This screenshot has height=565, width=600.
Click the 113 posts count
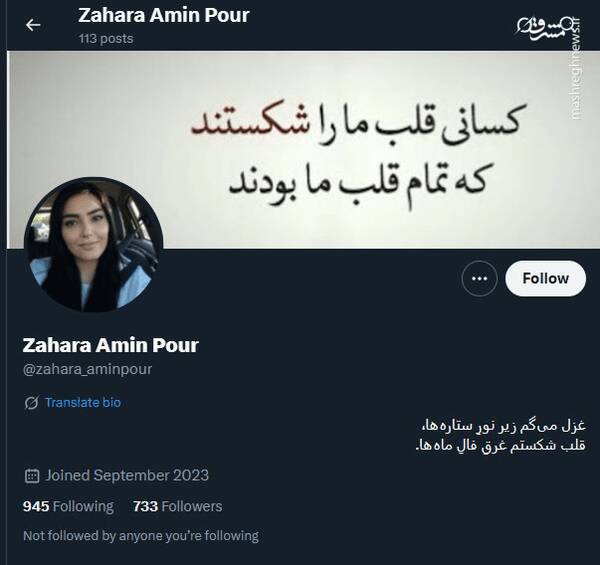tap(106, 39)
